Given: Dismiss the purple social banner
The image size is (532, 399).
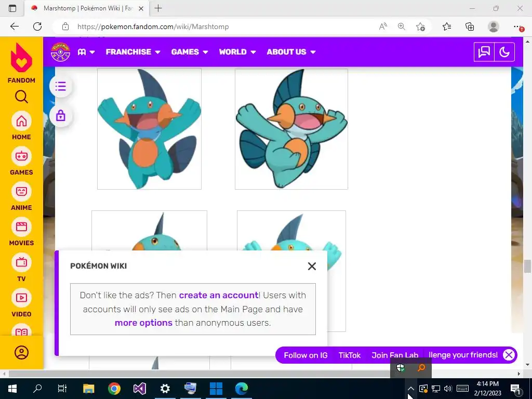Looking at the screenshot, I should [x=509, y=355].
